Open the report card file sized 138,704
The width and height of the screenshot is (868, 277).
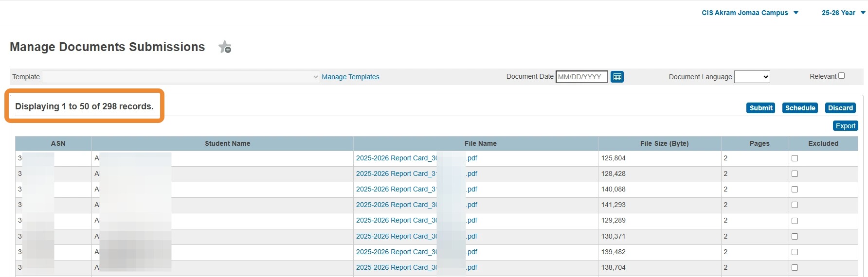point(416,267)
